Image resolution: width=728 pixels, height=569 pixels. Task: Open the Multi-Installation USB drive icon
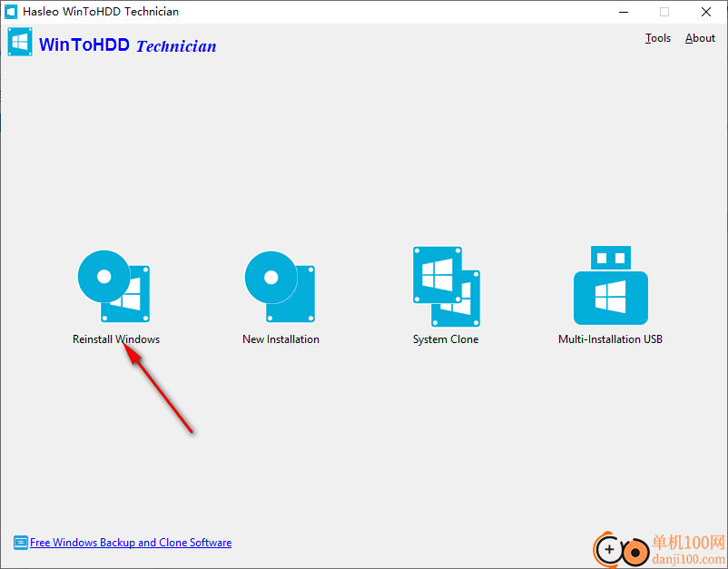[x=611, y=286]
